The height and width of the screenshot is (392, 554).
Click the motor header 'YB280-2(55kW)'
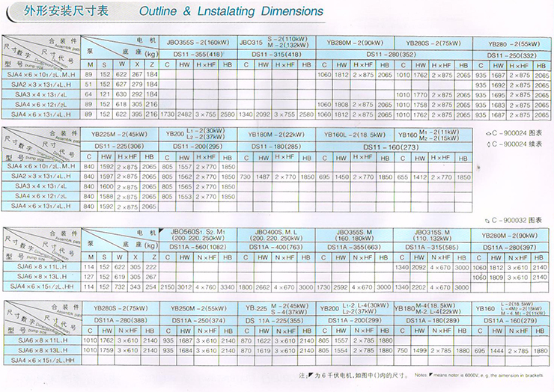pos(514,44)
